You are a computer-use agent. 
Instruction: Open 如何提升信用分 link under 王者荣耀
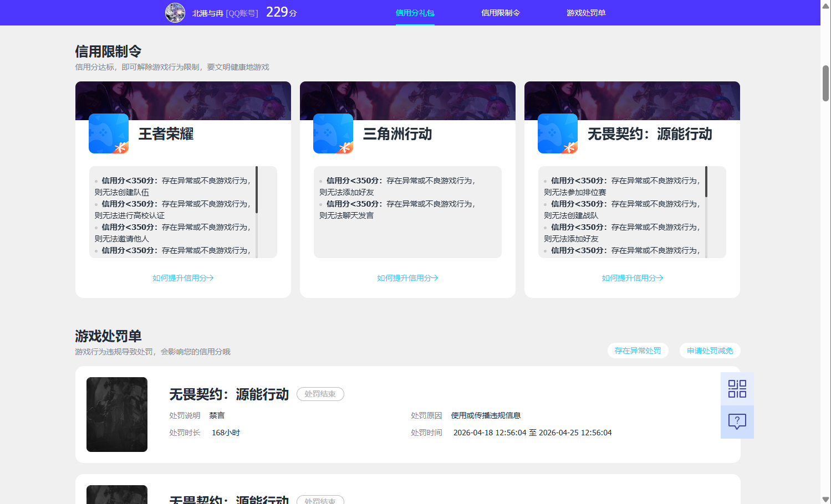tap(183, 278)
